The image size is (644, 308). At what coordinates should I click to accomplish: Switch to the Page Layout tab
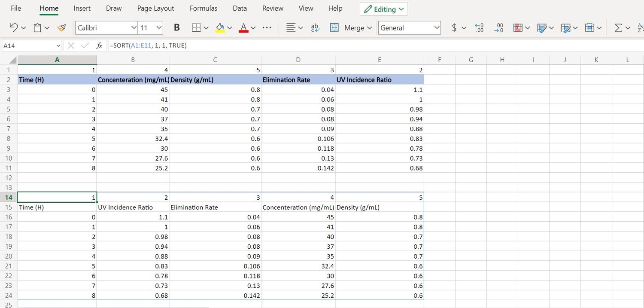tap(155, 8)
